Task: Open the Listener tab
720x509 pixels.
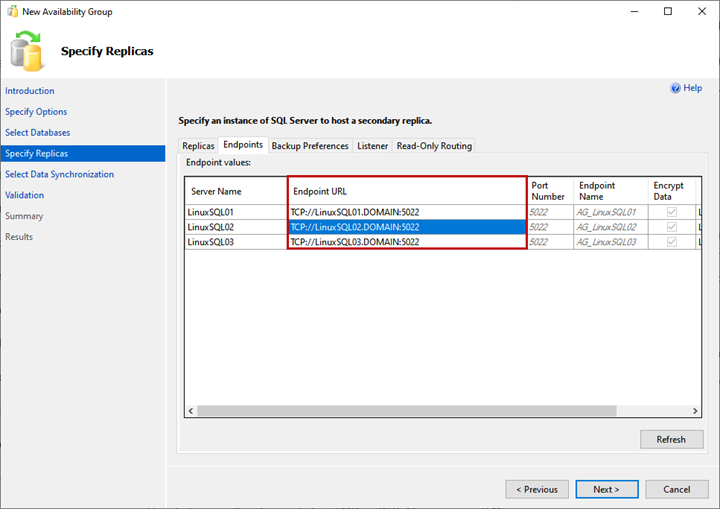Action: [372, 146]
